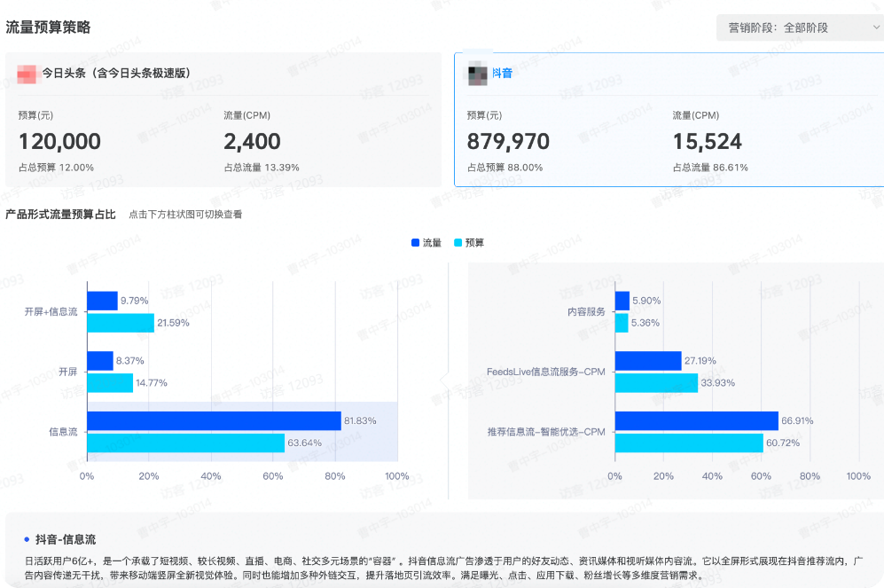
Task: Select the 今日头条（含今日头条极速版）card
Action: click(x=223, y=120)
